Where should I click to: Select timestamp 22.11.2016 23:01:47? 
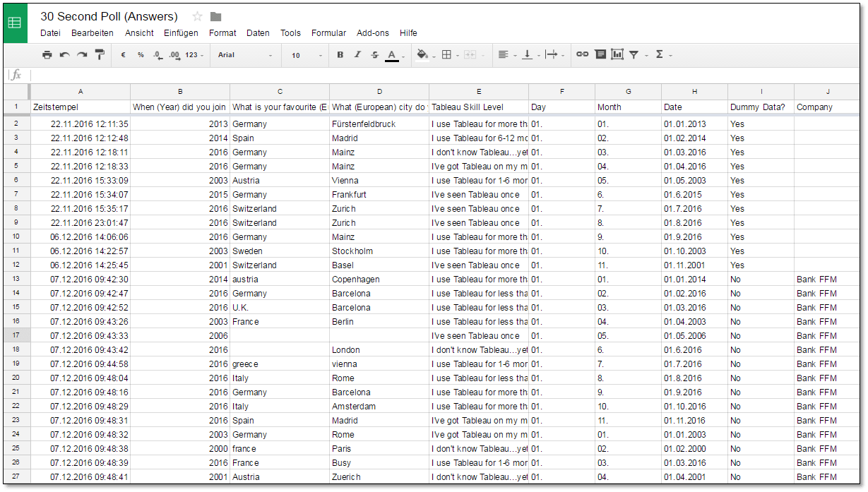pos(81,222)
